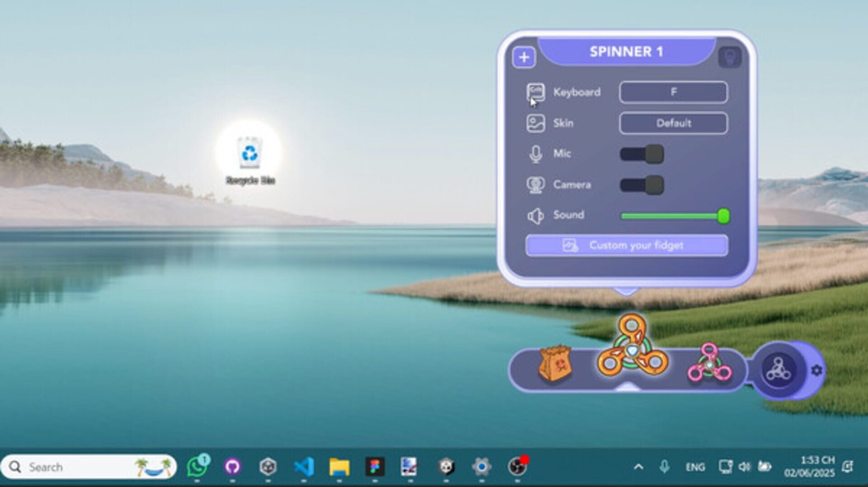Select the SPINNER 1 header tab
The height and width of the screenshot is (487, 868).
627,51
